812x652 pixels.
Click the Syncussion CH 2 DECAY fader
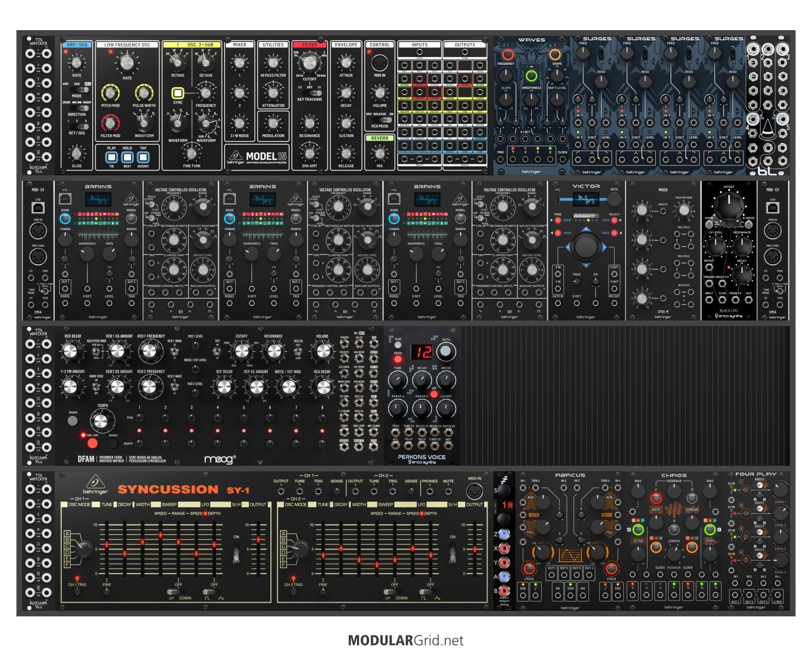pyautogui.click(x=341, y=548)
